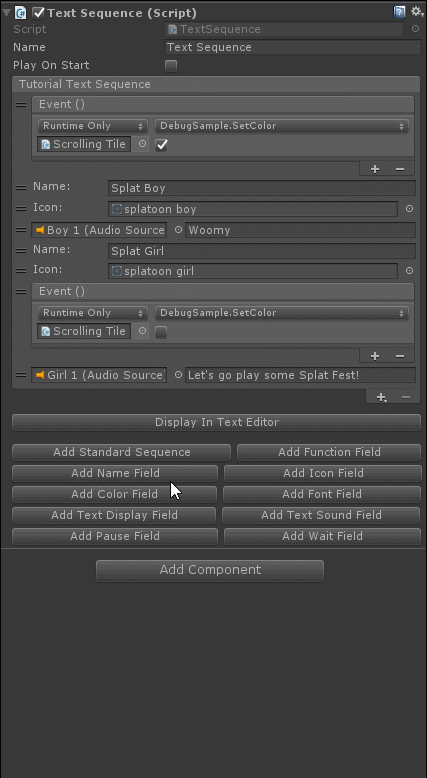Click object picker next to Boy 1 Audio Source
427x778 pixels.
(x=179, y=230)
